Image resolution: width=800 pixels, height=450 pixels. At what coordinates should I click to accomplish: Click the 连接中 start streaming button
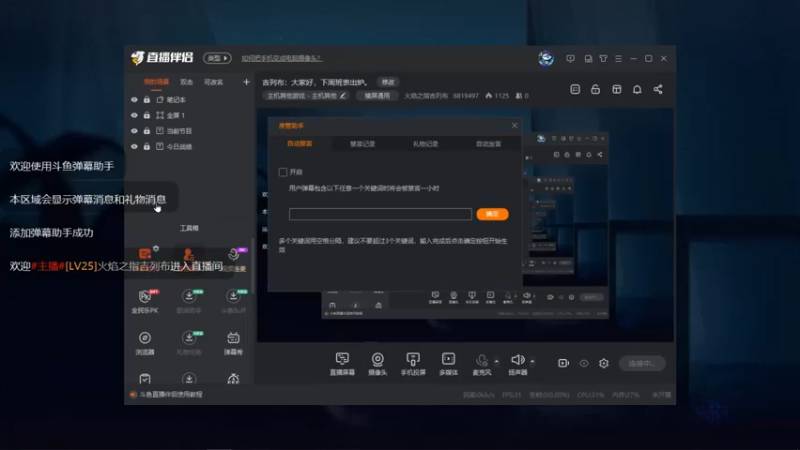pos(642,363)
